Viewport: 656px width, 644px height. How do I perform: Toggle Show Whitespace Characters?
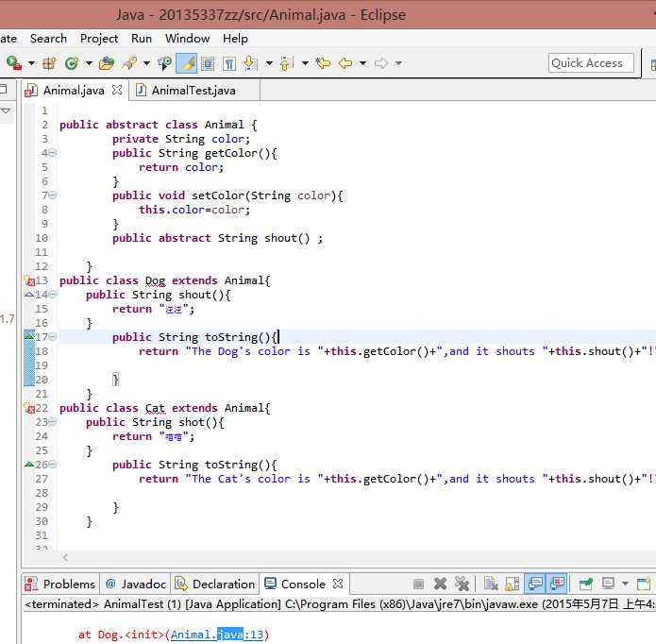(229, 63)
